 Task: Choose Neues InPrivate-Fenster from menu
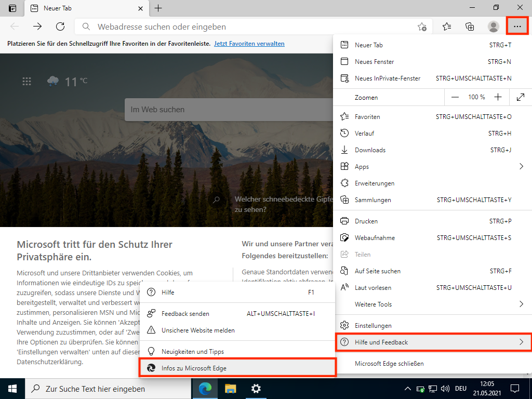(x=387, y=78)
